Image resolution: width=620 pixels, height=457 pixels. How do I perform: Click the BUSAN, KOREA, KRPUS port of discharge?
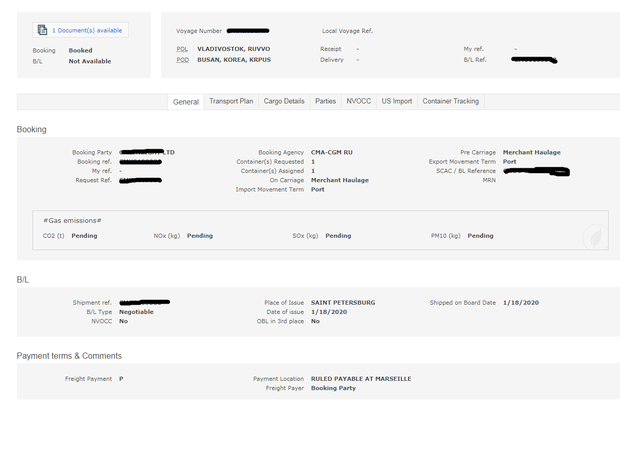[234, 59]
